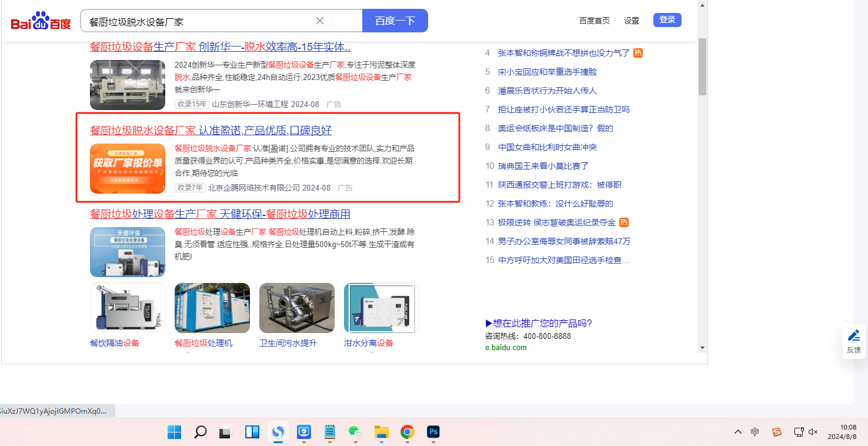Open hot search 潘展乐告状行为开始人传人

547,91
